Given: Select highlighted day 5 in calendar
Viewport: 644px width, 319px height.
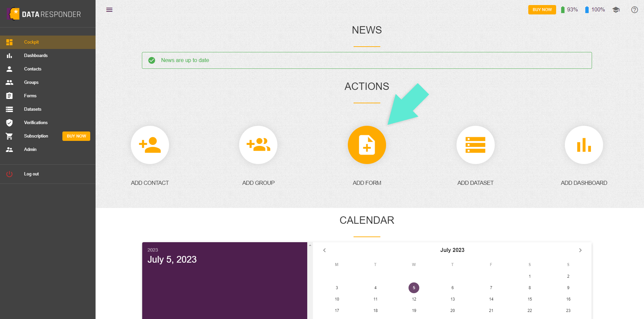Looking at the screenshot, I should pos(414,288).
